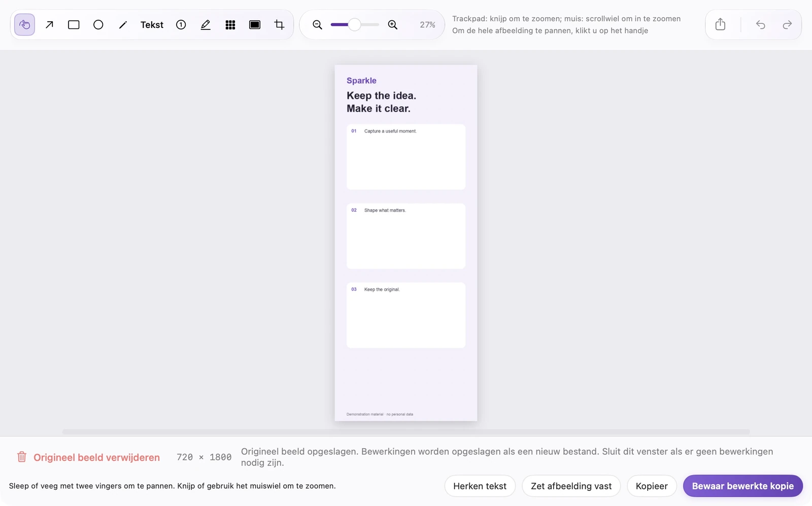Select the numbered step marker tool

tap(181, 24)
